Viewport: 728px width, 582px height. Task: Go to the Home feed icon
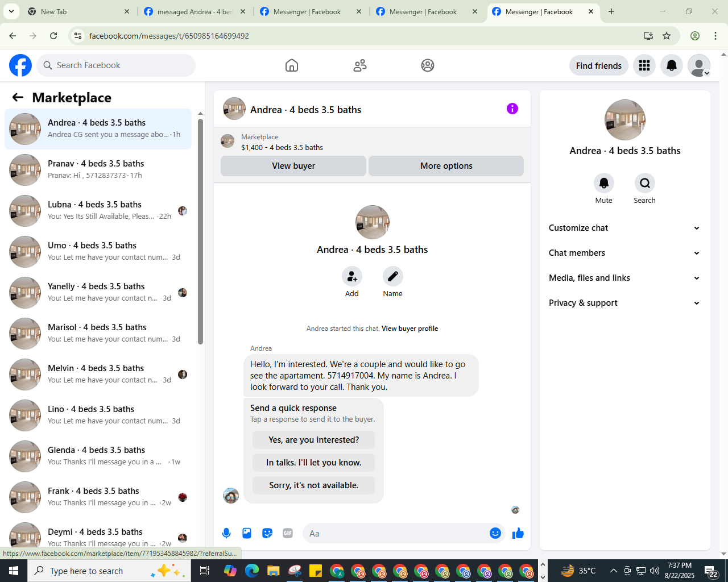click(292, 65)
